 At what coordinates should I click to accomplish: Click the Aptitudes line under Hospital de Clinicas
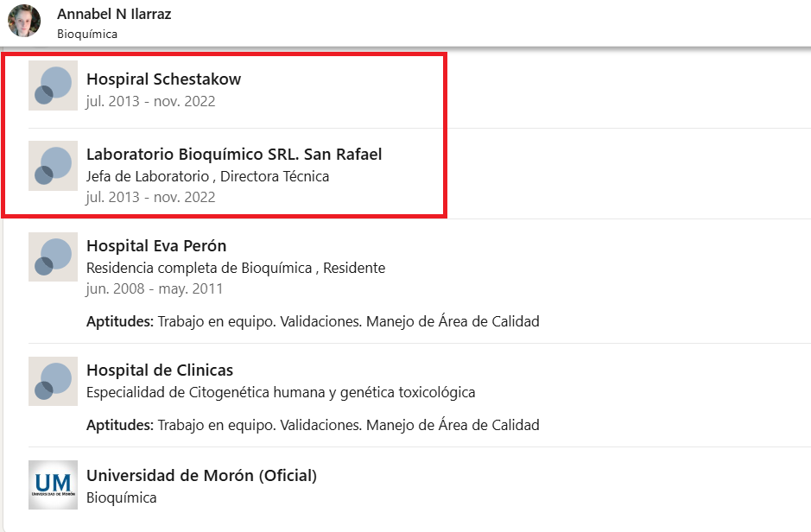tap(313, 425)
